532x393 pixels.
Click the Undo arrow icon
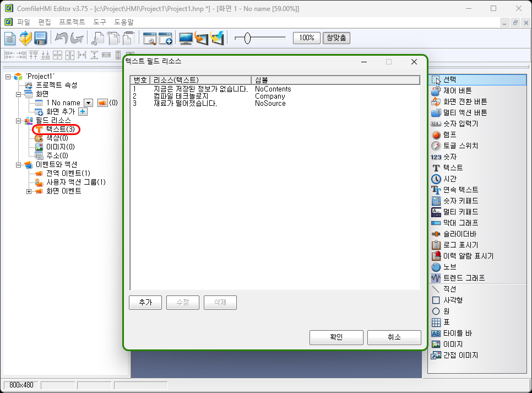tap(61, 38)
